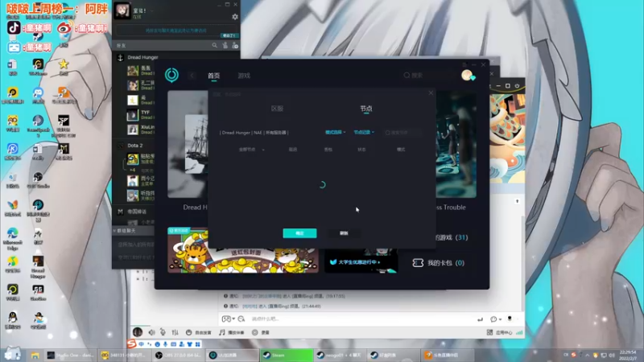The width and height of the screenshot is (644, 362).
Task: Open the Microsoft Edge desktop shortcut
Action: click(x=13, y=239)
